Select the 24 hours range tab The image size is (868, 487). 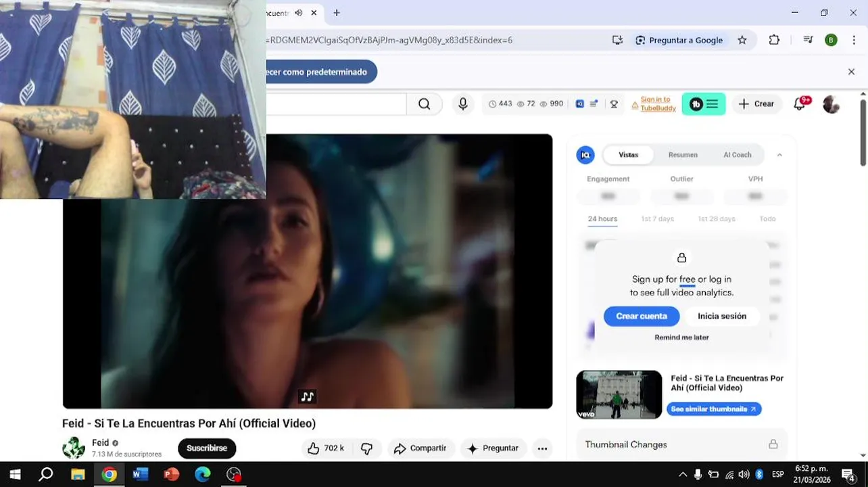click(602, 219)
